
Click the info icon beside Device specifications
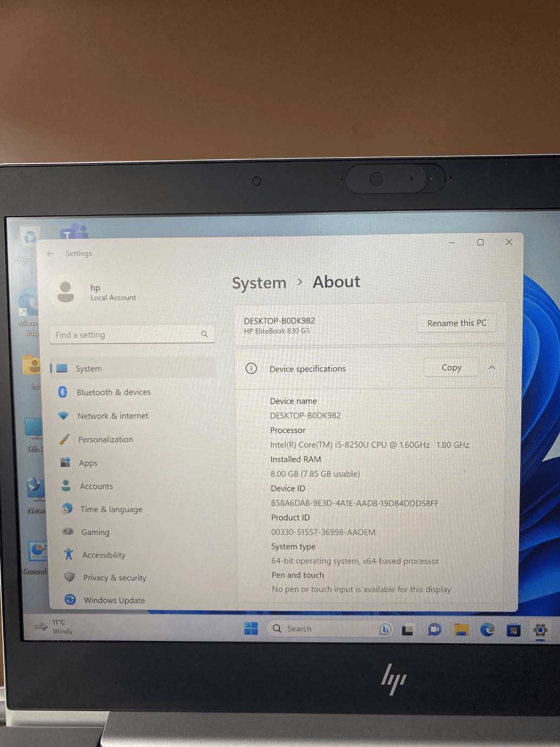(251, 369)
